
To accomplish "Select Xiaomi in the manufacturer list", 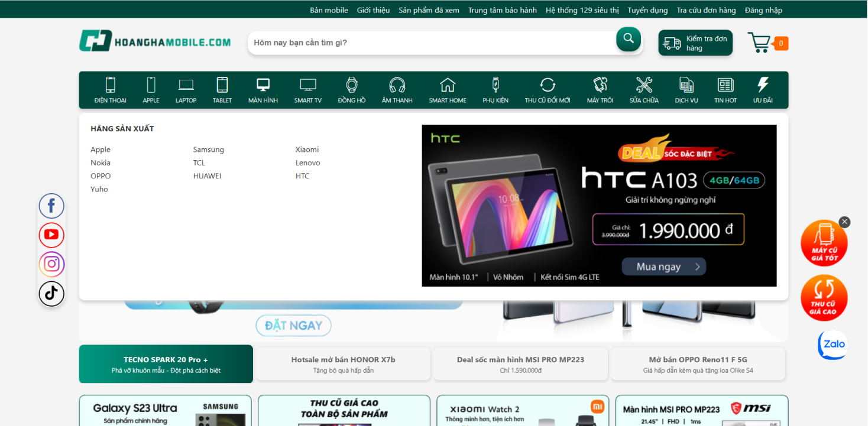I will (x=307, y=149).
